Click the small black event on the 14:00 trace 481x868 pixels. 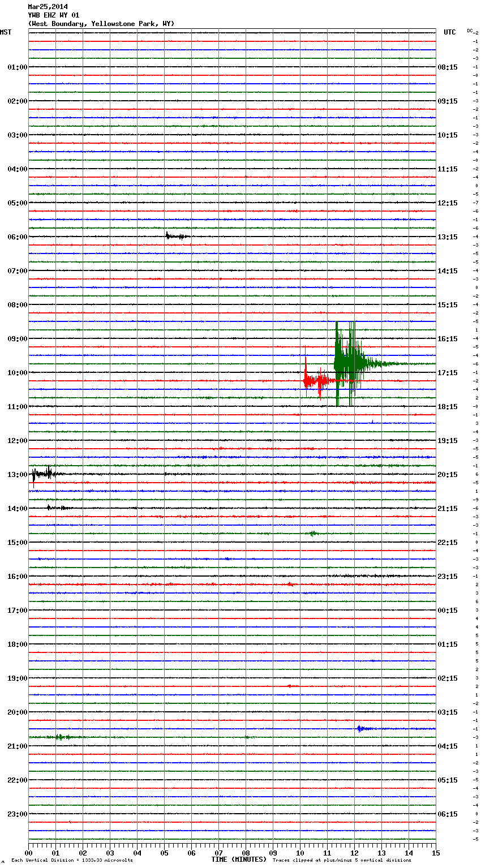pos(58,508)
